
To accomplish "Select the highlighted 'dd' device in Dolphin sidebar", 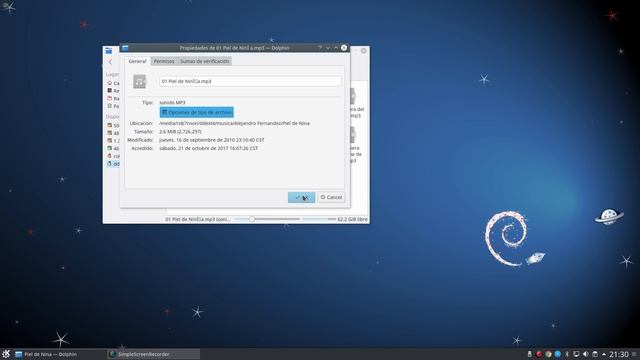I will 113,164.
